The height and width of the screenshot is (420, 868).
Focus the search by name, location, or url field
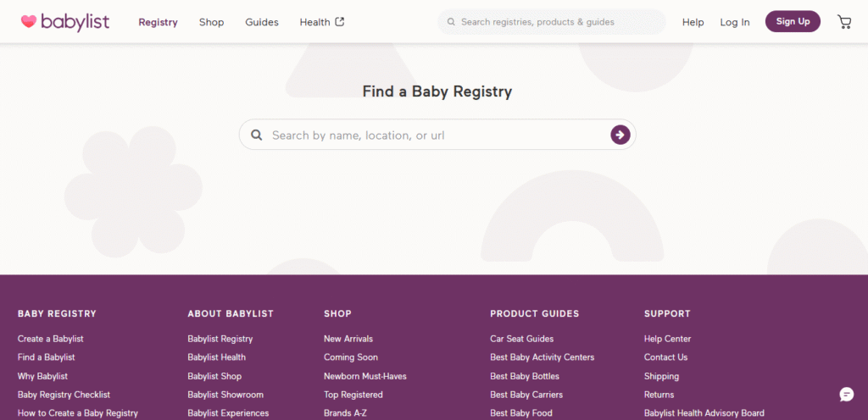coord(432,135)
